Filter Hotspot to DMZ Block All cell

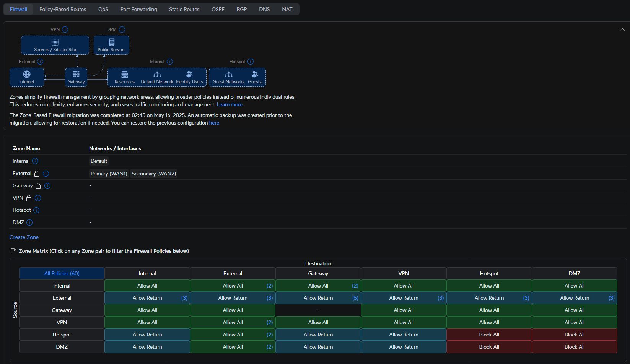point(575,335)
